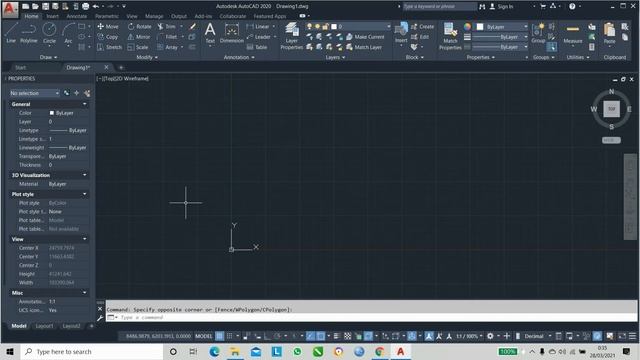Select the Array tool

click(x=167, y=47)
